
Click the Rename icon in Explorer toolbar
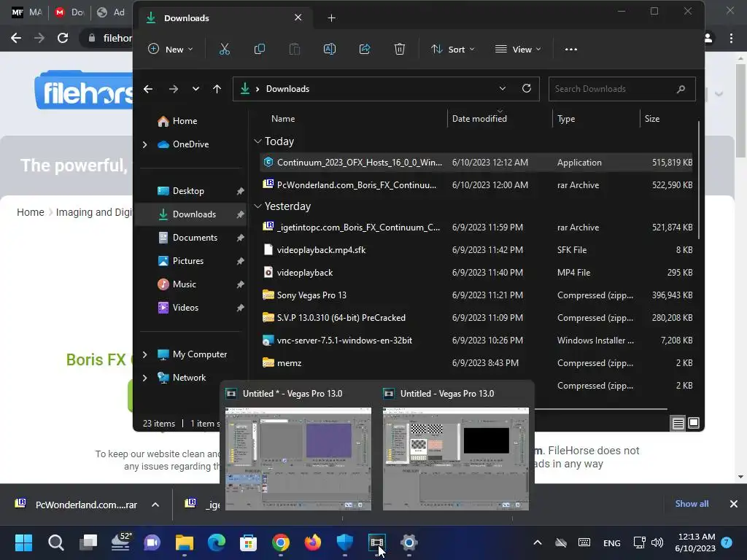330,49
